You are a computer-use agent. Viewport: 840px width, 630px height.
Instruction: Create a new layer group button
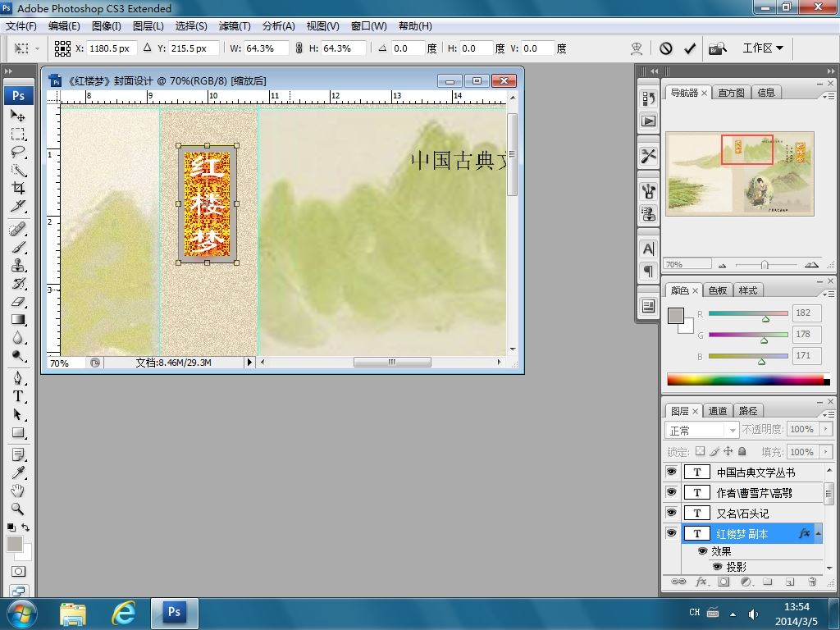[768, 582]
